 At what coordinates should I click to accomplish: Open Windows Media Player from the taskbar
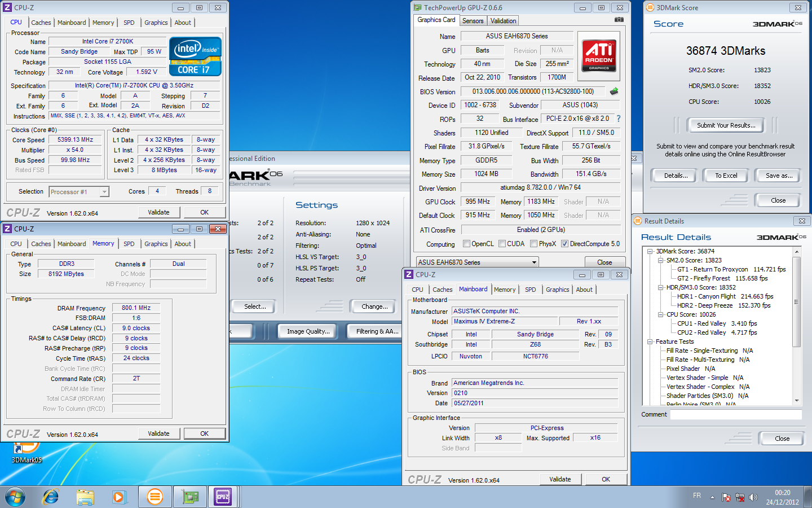pyautogui.click(x=119, y=497)
